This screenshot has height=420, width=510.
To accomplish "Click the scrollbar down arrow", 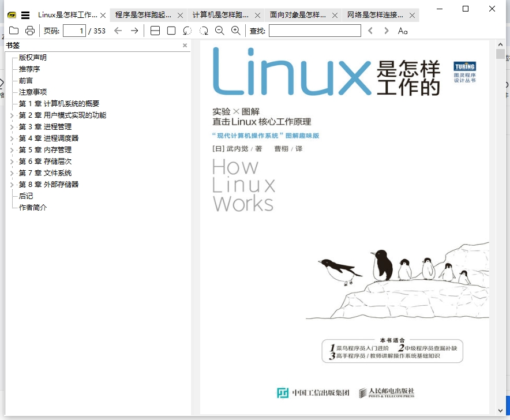I will [x=500, y=411].
